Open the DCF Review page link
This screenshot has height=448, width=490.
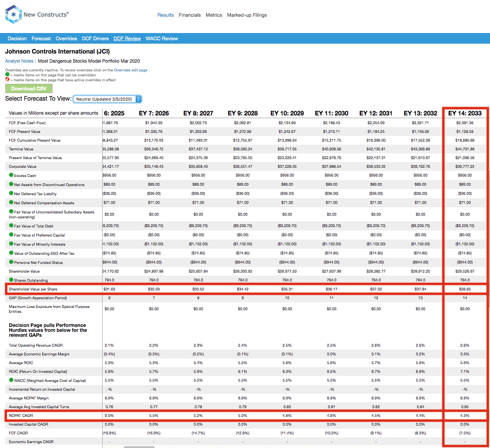[127, 38]
